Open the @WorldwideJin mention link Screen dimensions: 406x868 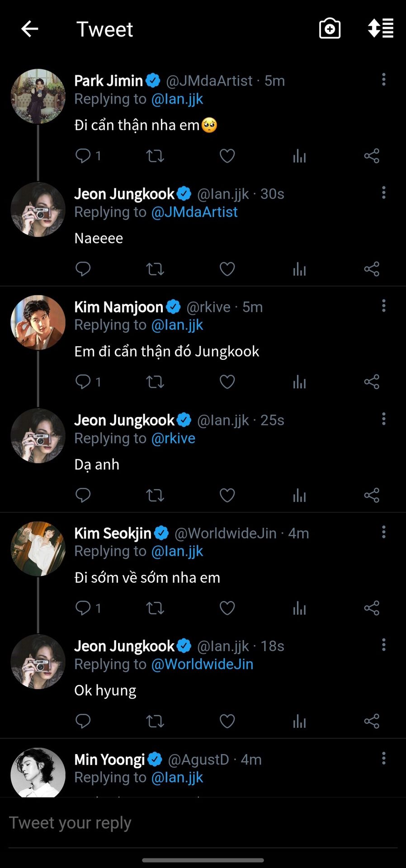202,664
